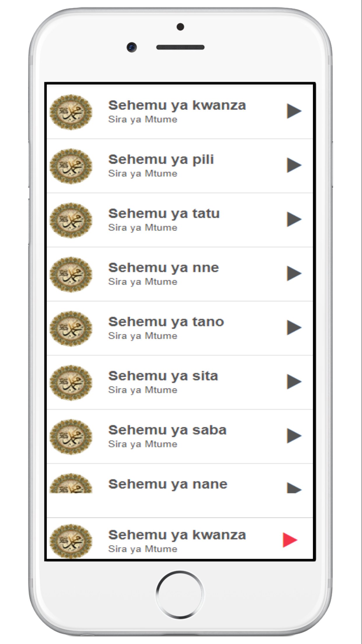Image resolution: width=362 pixels, height=644 pixels.
Task: Select Sehemu ya saba title text
Action: [167, 430]
